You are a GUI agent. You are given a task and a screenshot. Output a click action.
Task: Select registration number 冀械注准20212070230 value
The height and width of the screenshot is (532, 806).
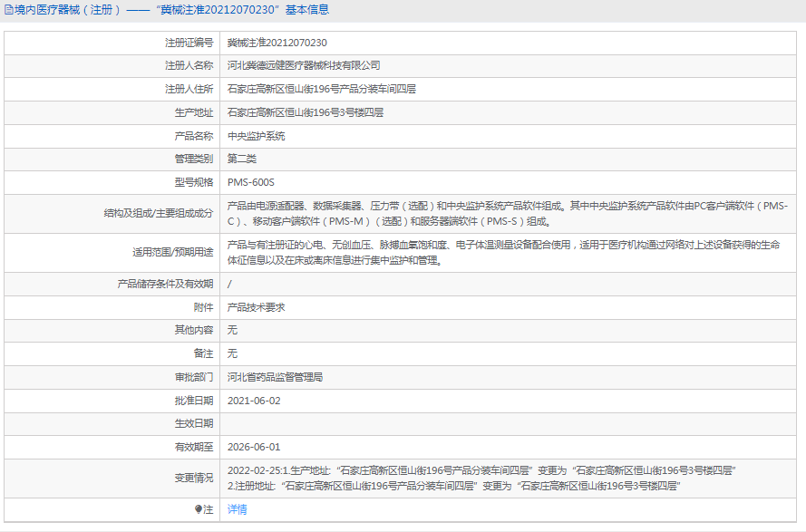277,43
